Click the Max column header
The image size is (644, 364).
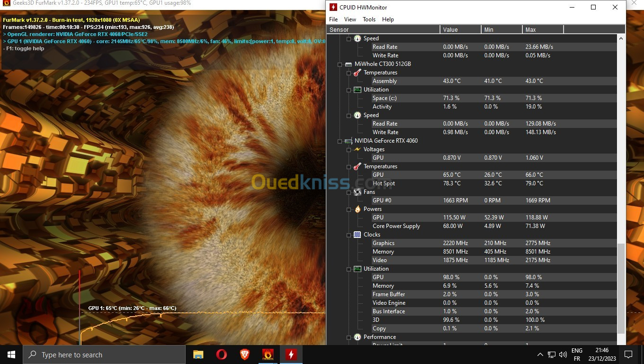[x=543, y=29]
